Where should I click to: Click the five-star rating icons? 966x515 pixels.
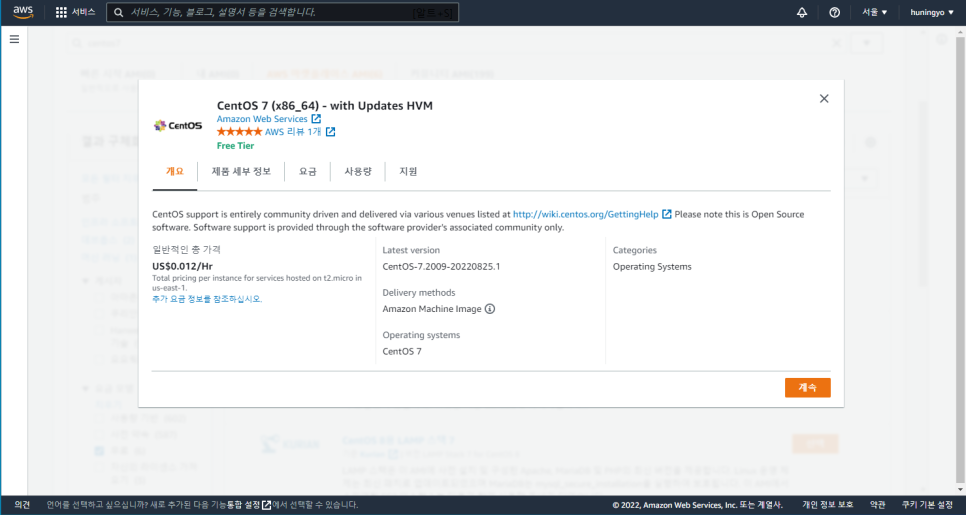tap(239, 132)
